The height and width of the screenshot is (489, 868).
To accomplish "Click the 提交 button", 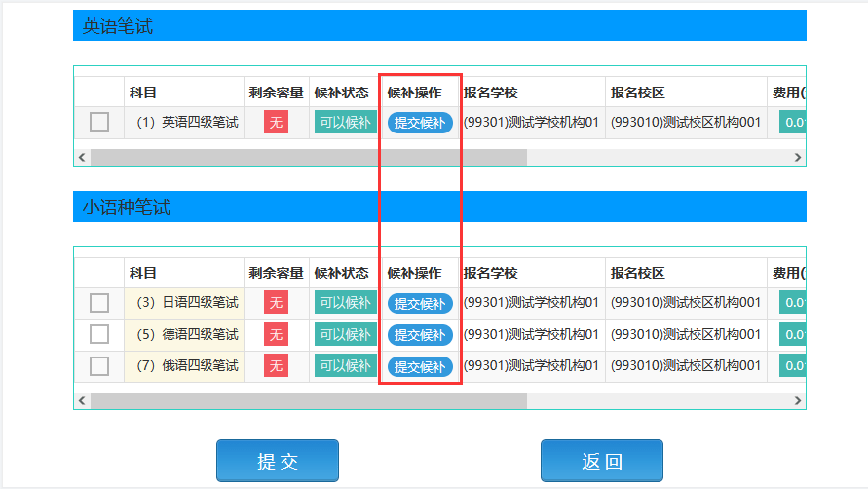I will coord(278,461).
